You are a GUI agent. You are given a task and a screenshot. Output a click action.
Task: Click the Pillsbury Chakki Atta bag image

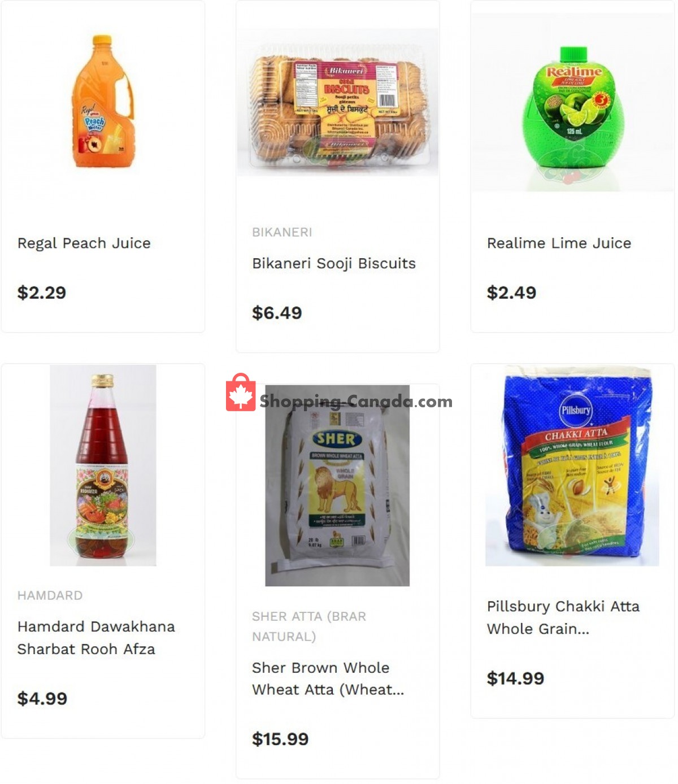(572, 465)
